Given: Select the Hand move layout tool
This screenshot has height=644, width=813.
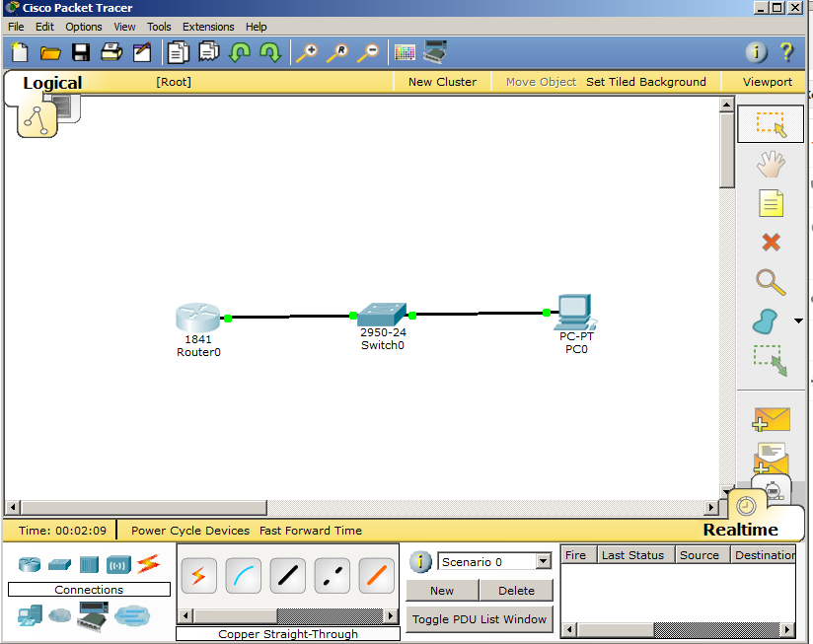Looking at the screenshot, I should tap(771, 164).
